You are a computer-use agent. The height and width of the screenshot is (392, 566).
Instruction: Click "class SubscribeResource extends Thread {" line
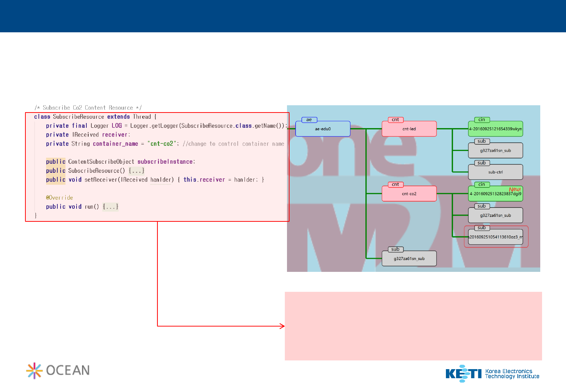click(x=95, y=117)
